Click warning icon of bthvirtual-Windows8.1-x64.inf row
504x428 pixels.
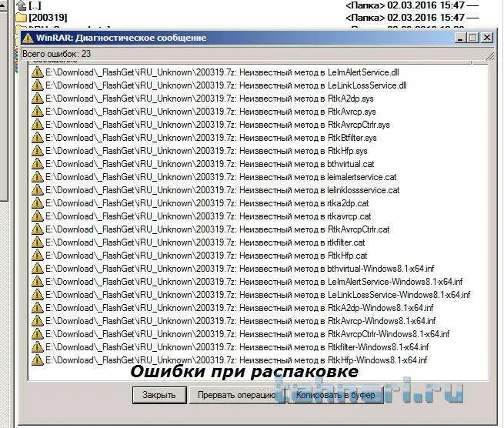pos(37,269)
